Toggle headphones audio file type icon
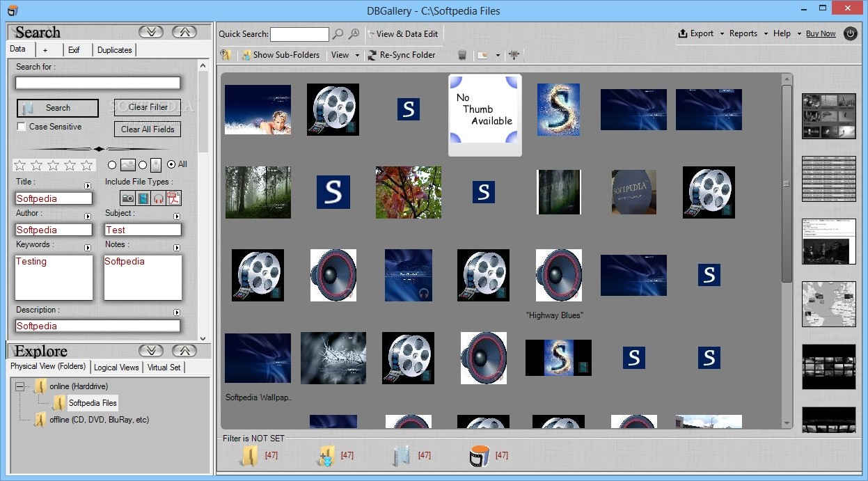The height and width of the screenshot is (481, 868). coord(158,198)
